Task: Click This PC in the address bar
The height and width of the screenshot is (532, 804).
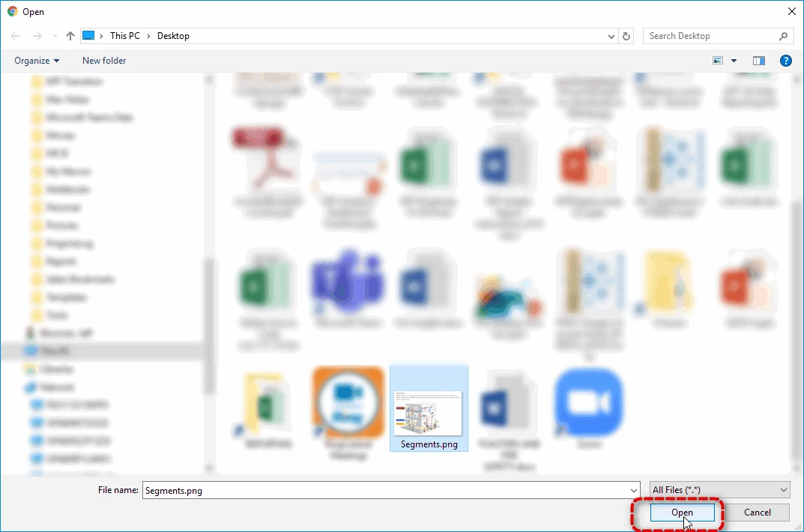Action: point(124,36)
